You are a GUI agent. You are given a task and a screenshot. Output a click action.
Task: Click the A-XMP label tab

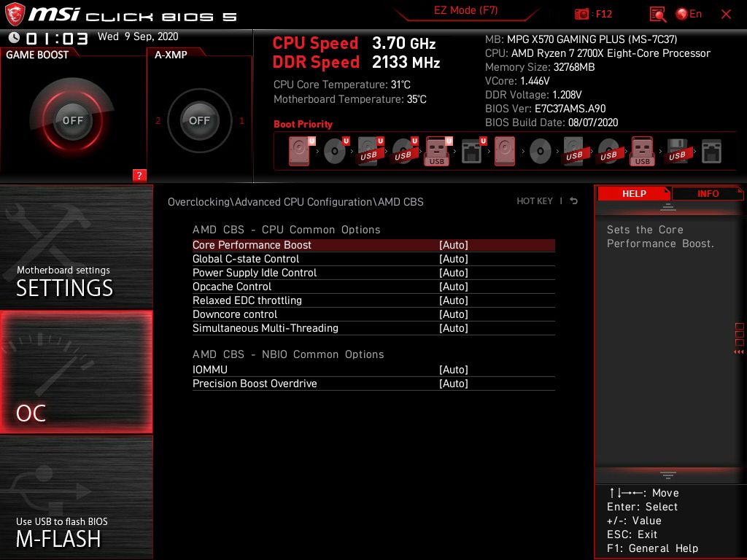[x=171, y=55]
